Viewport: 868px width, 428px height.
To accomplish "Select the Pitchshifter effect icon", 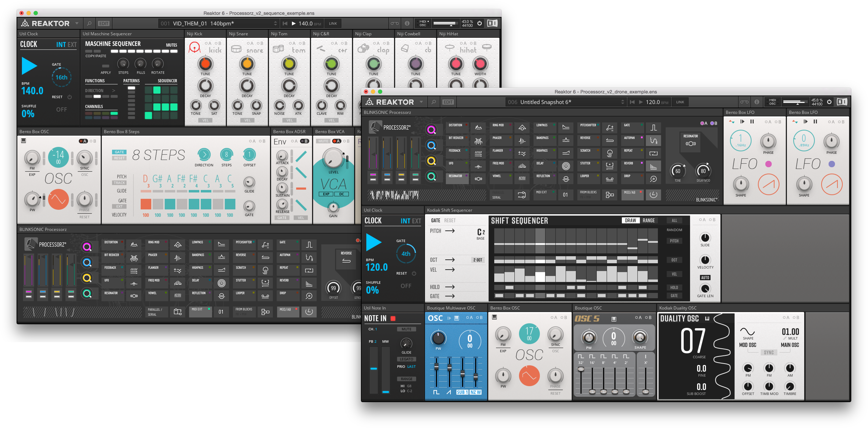I will [610, 128].
